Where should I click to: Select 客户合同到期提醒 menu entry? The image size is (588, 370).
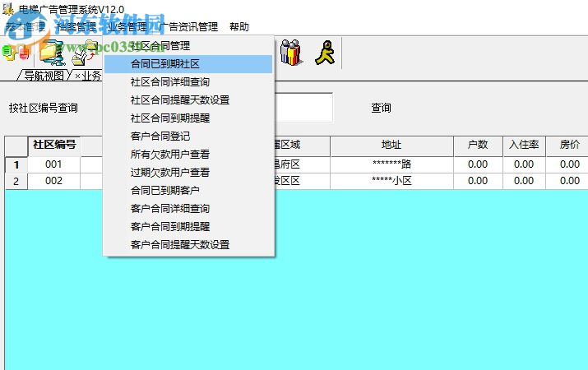click(188, 226)
